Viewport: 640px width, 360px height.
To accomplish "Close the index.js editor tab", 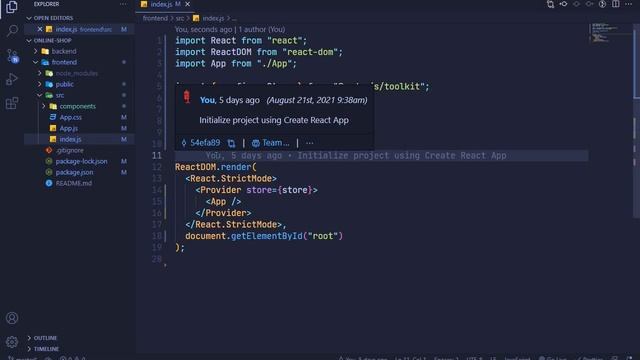I will 187,4.
